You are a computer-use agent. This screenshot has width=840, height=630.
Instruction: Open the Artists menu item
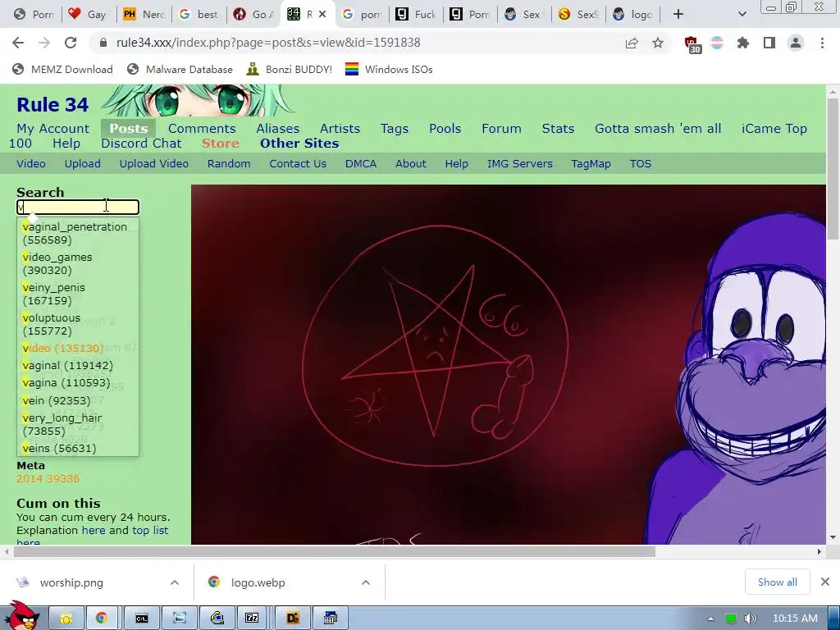340,129
